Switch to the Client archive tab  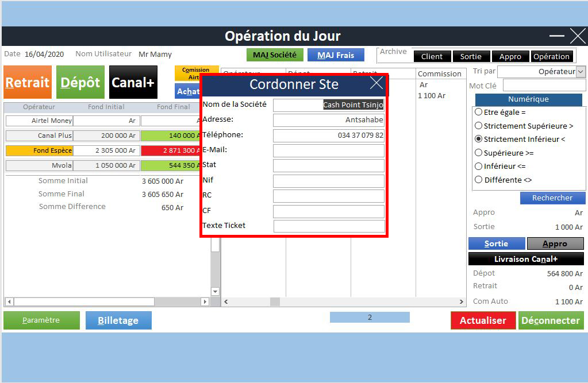pyautogui.click(x=432, y=56)
